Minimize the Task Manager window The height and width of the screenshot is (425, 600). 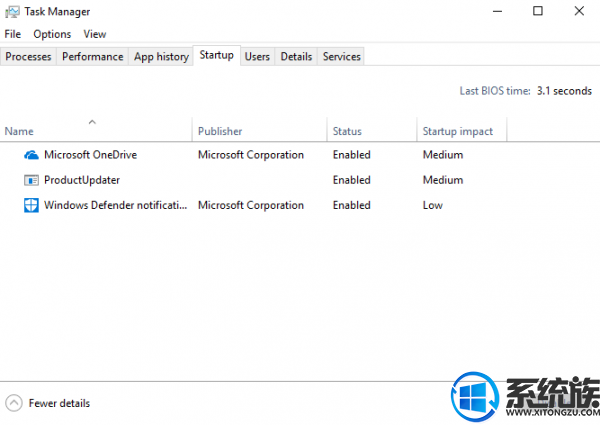[x=497, y=11]
